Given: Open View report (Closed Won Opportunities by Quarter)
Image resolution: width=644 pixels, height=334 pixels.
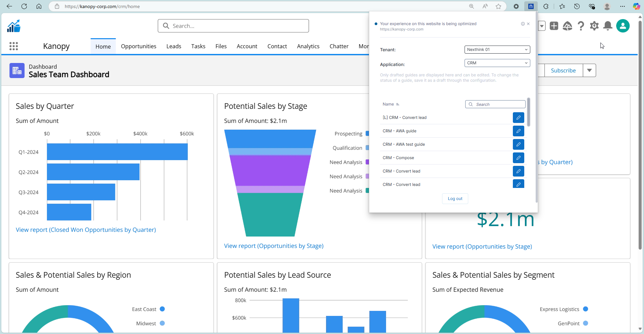Looking at the screenshot, I should point(86,230).
